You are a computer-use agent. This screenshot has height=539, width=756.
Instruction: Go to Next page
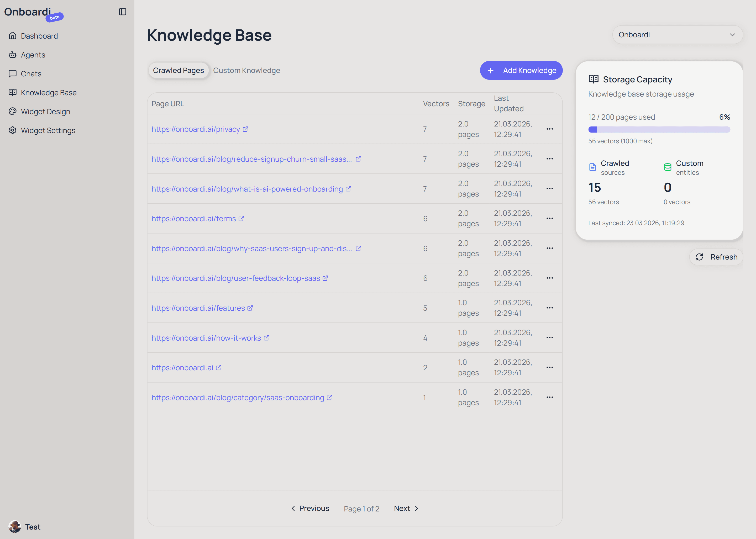(x=406, y=509)
